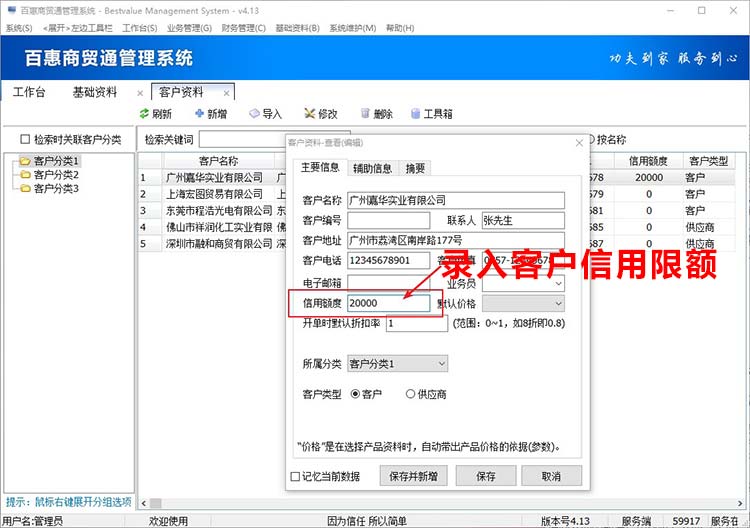
Task: Open the 财务管理(C) menu
Action: [x=243, y=28]
